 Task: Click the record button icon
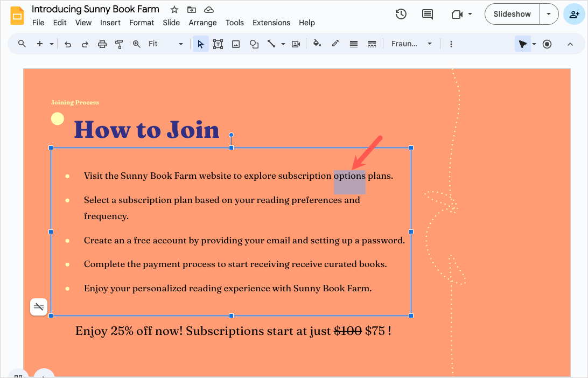[x=547, y=44]
